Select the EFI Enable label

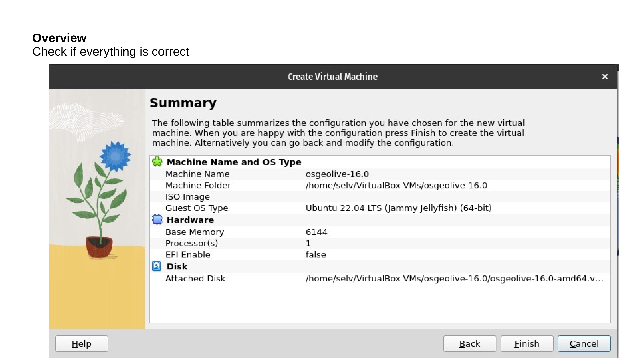click(188, 255)
